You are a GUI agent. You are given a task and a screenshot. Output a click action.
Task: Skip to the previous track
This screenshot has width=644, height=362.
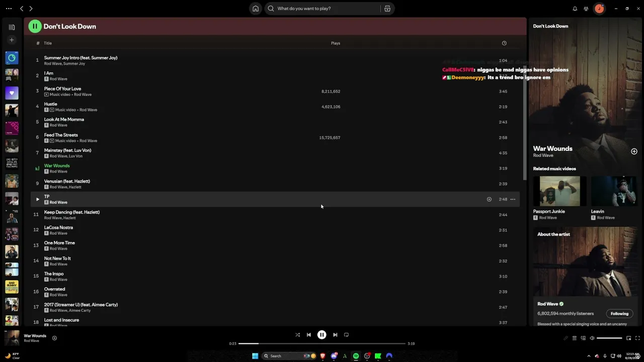pos(309,335)
